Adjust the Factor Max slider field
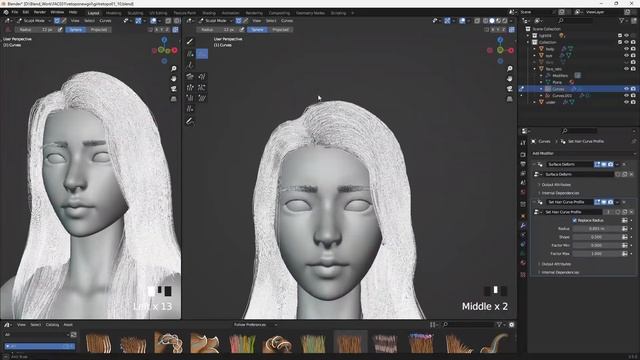Screen dimensions: 640x360 596,253
